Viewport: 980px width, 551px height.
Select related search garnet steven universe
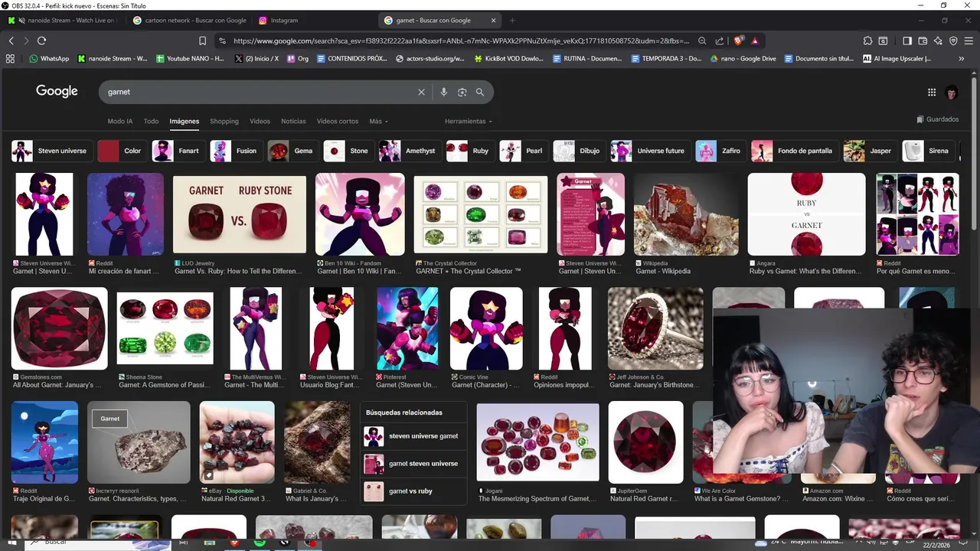pyautogui.click(x=413, y=464)
